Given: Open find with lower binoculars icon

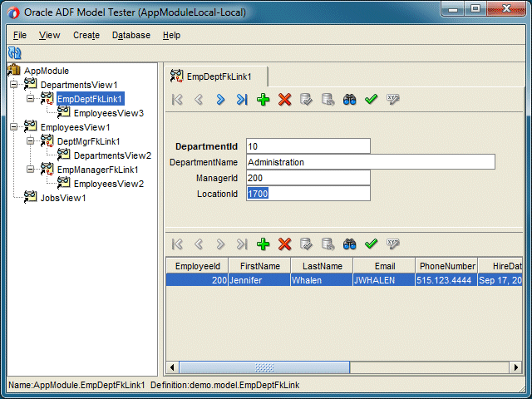Looking at the screenshot, I should click(349, 244).
